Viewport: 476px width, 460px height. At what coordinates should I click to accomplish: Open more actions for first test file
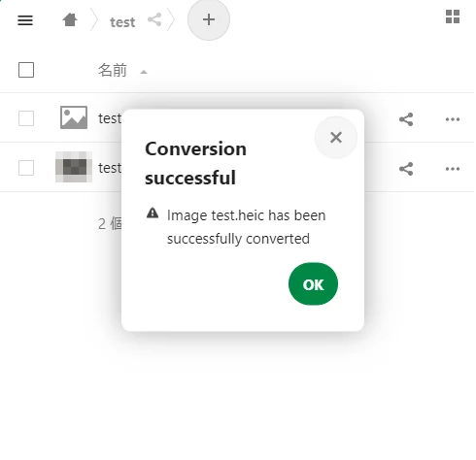(453, 119)
